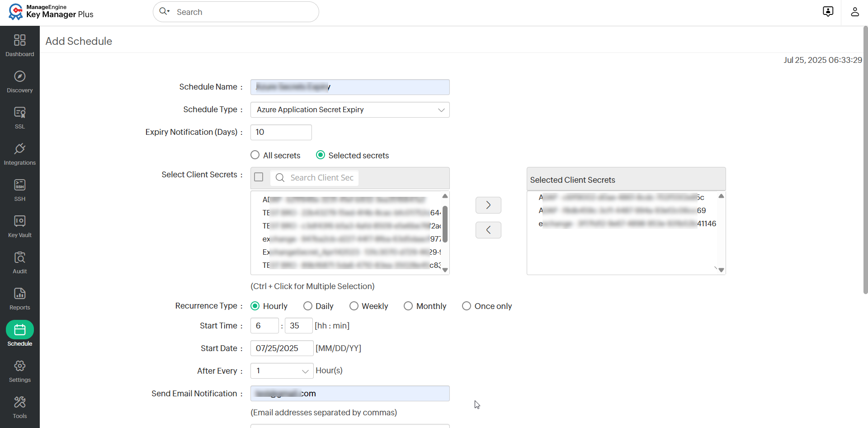868x428 pixels.
Task: Open the Reports section
Action: tap(20, 299)
